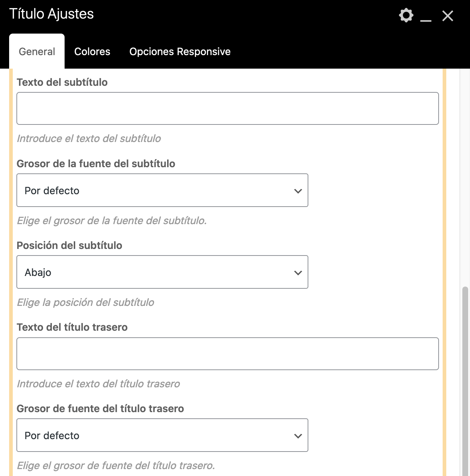This screenshot has height=476, width=470.
Task: Close the Título Ajustes dialog
Action: (447, 16)
